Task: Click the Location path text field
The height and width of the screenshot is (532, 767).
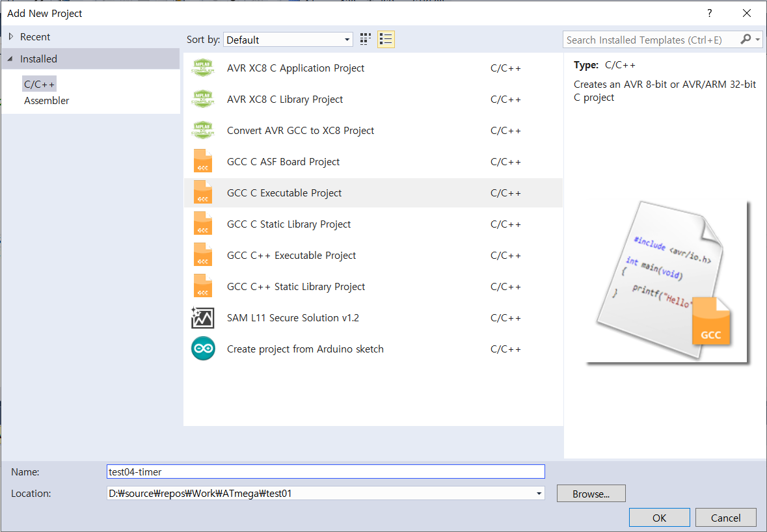Action: click(320, 494)
